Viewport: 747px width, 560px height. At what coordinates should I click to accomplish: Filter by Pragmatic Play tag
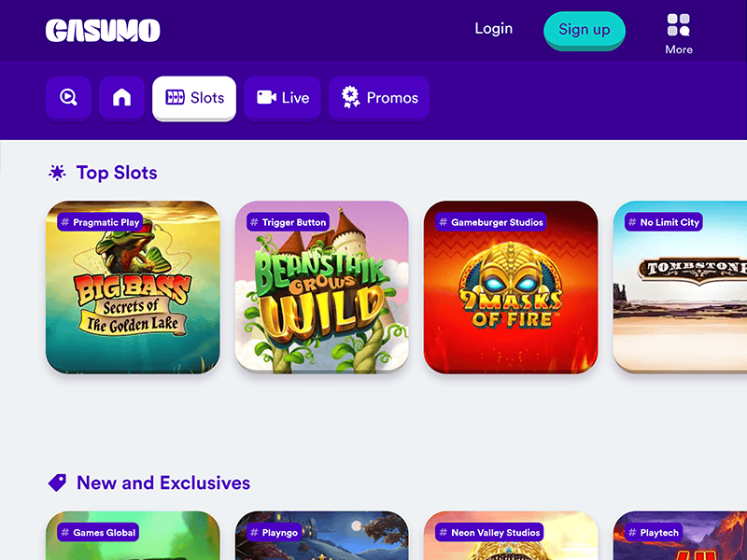click(x=100, y=222)
